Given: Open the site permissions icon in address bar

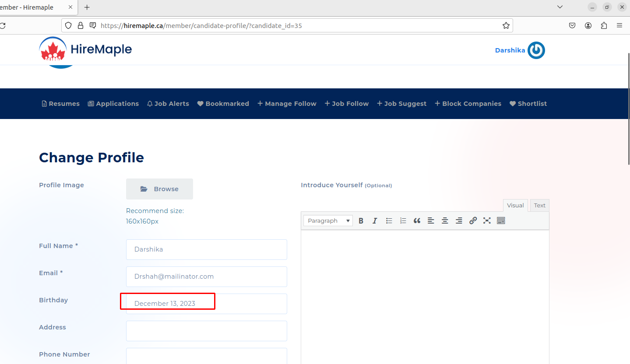Looking at the screenshot, I should [x=93, y=26].
